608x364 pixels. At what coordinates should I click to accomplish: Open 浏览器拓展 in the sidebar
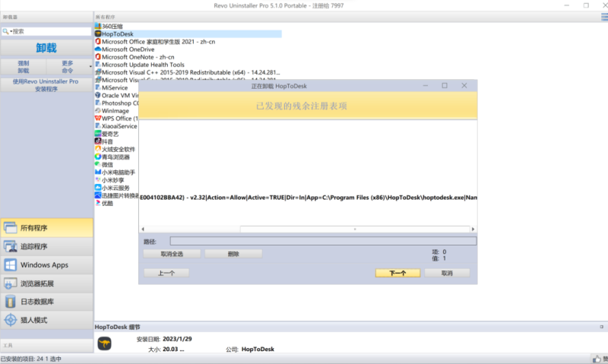[x=46, y=283]
